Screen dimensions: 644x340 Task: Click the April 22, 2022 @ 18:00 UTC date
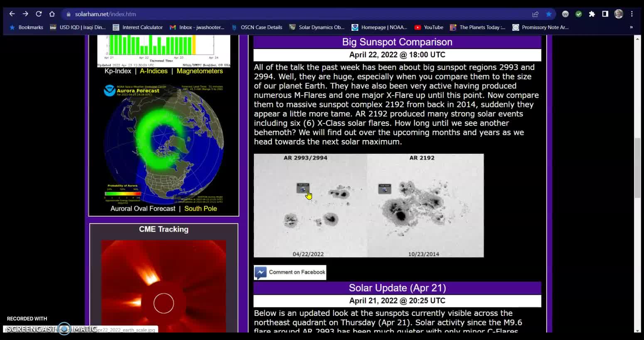397,55
